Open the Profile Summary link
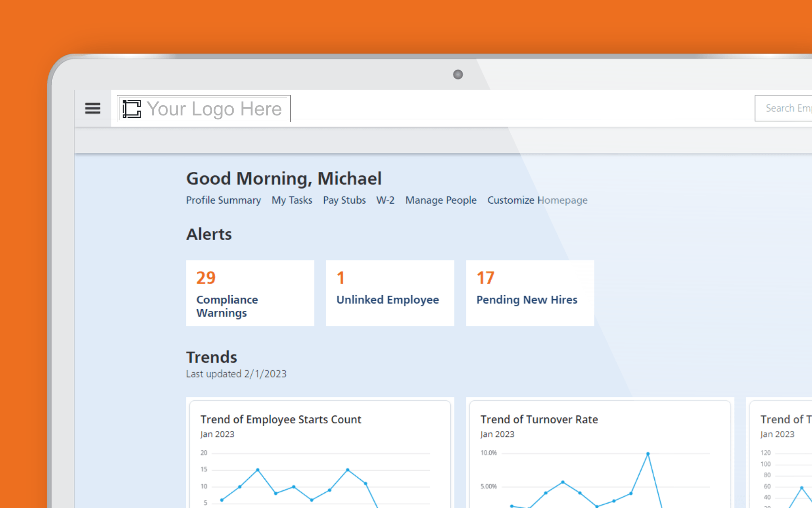 click(223, 200)
